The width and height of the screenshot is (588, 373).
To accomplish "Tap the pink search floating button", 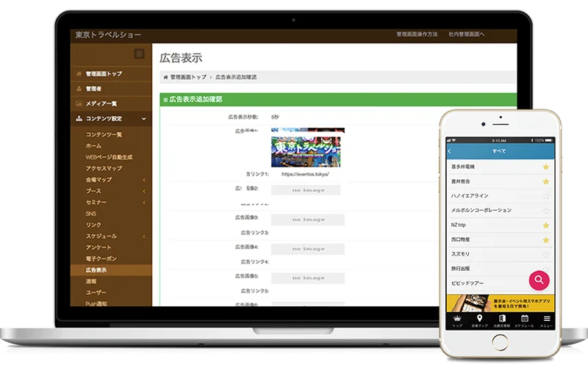I will click(x=539, y=280).
